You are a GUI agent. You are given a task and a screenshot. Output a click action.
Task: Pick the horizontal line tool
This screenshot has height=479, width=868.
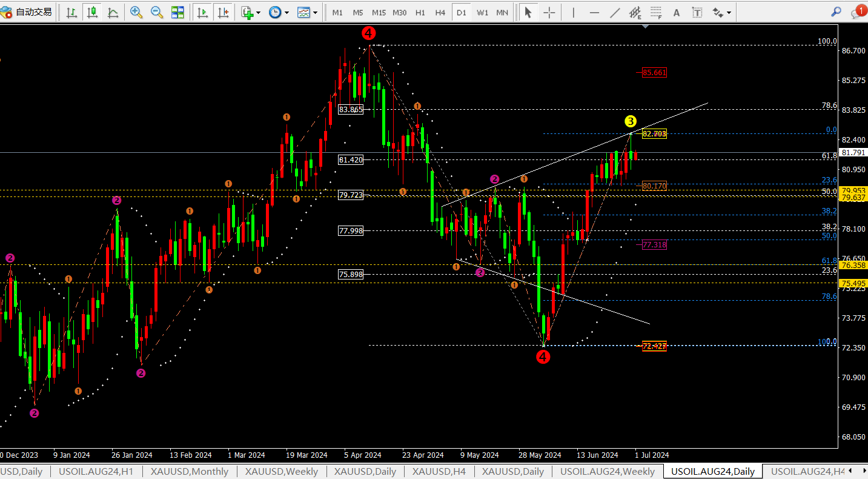coord(594,12)
